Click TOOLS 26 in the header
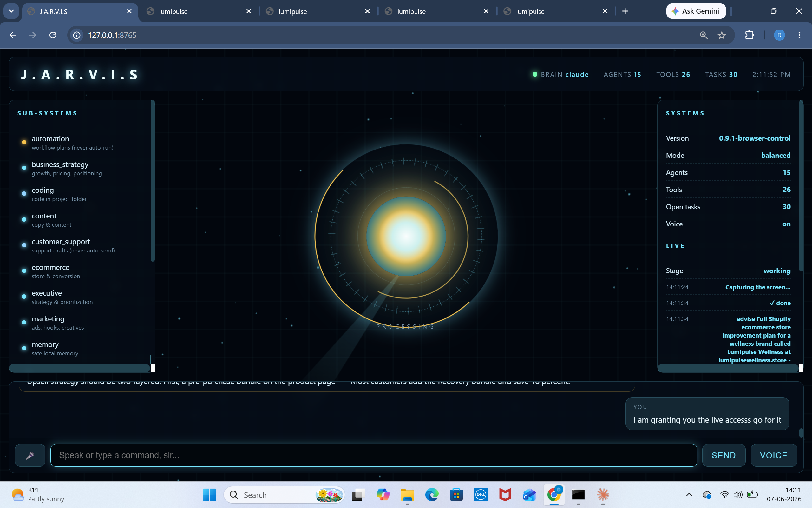 [x=673, y=74]
